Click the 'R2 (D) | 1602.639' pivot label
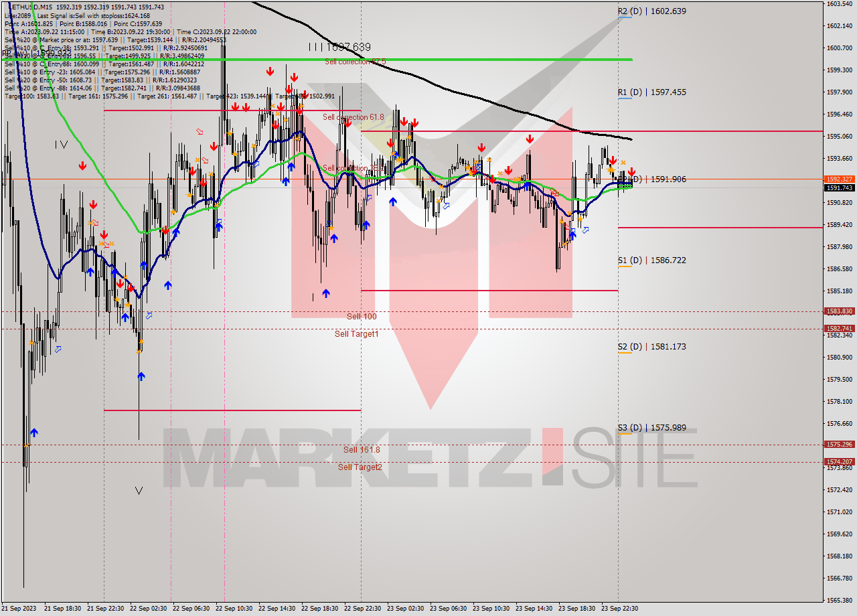This screenshot has height=616, width=857. 651,11
